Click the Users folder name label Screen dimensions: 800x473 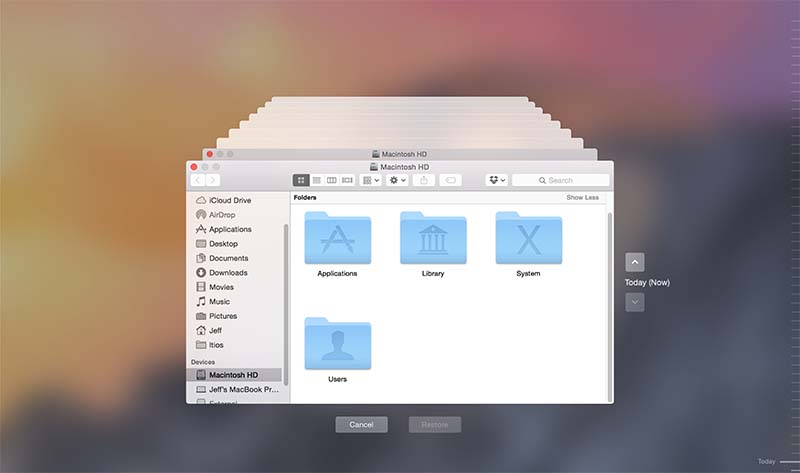tap(338, 379)
